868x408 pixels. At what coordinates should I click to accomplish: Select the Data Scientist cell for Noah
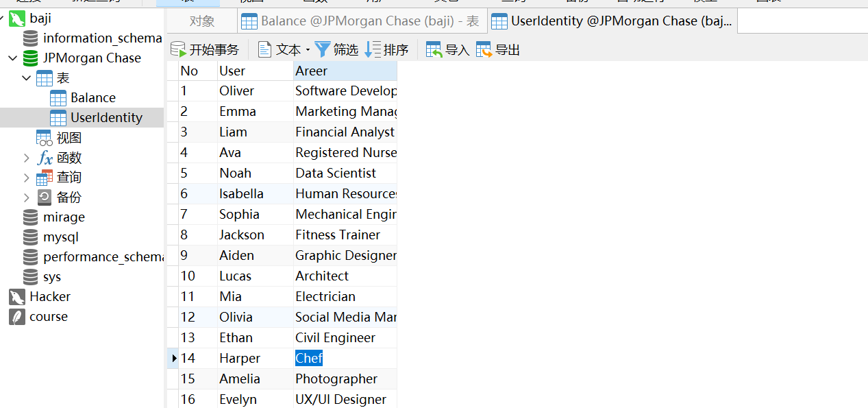[336, 173]
